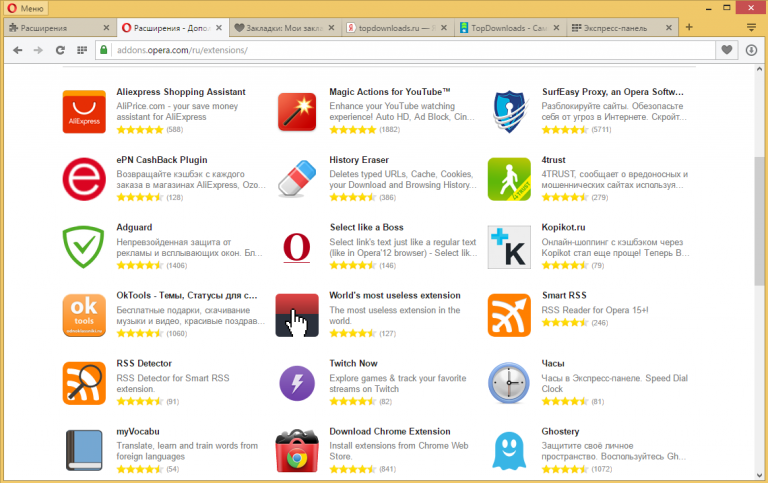Click the Select like a Boss Opera icon

click(x=297, y=247)
